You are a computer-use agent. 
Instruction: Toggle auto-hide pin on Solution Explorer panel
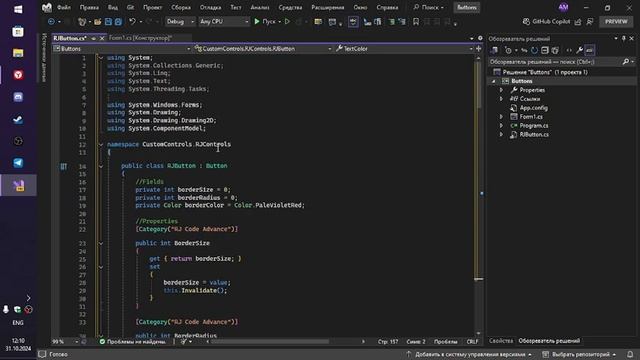[x=624, y=38]
